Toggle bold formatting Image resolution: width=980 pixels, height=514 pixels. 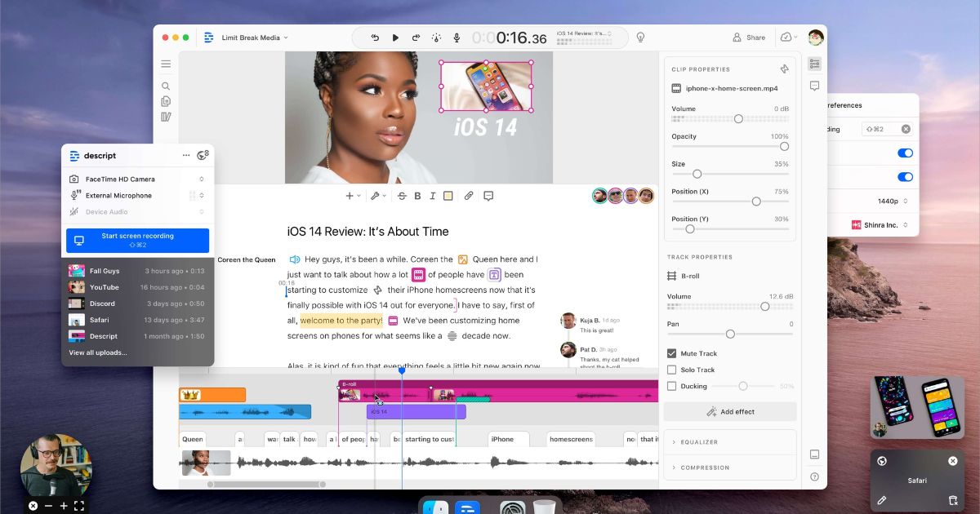tap(417, 196)
